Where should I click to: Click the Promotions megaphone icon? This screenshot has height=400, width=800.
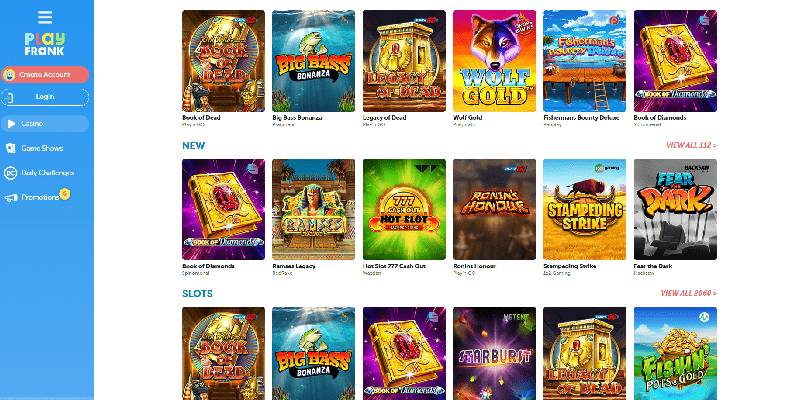[11, 197]
